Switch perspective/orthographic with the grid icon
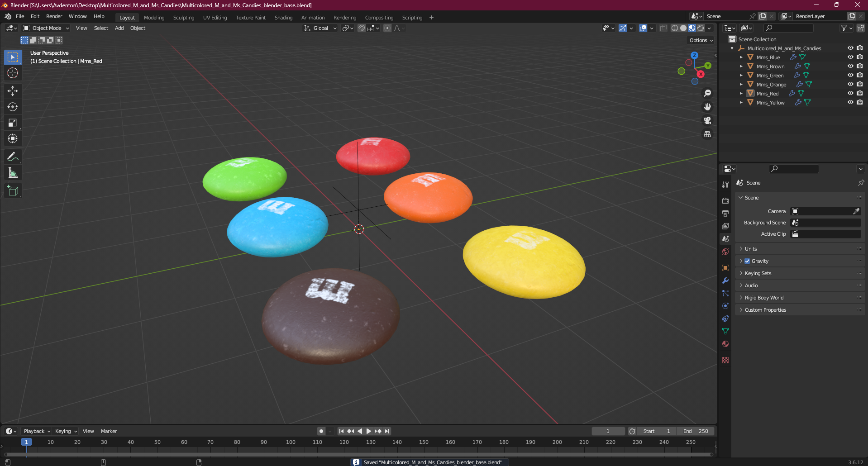Viewport: 868px width, 466px height. 707,134
